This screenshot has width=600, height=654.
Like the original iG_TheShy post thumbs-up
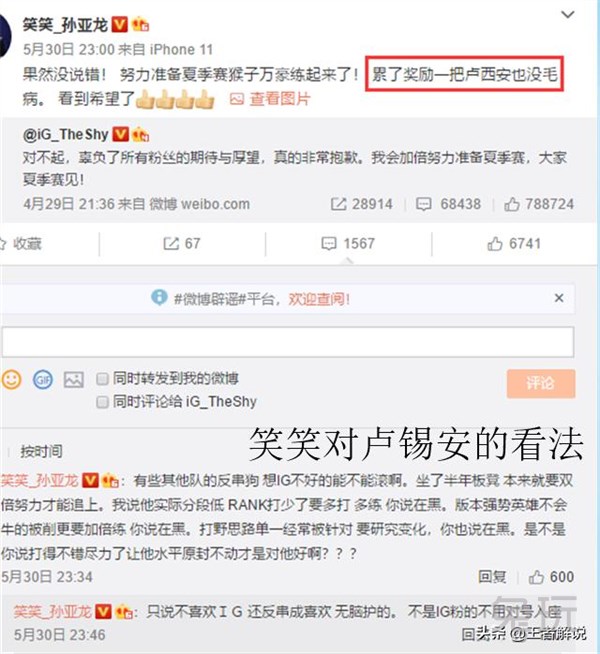pos(512,204)
